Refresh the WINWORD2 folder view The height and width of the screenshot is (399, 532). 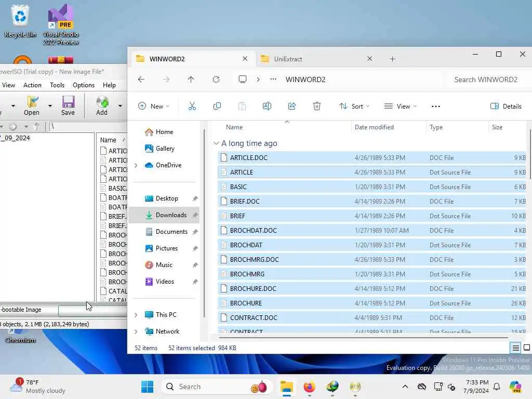[x=216, y=79]
